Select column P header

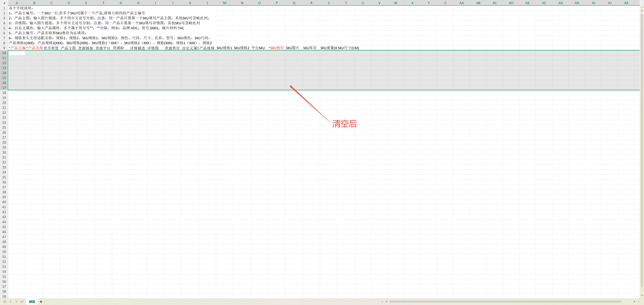click(276, 3)
